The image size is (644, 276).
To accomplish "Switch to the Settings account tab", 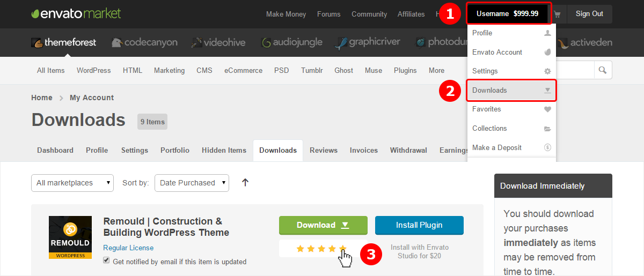I will click(x=135, y=151).
